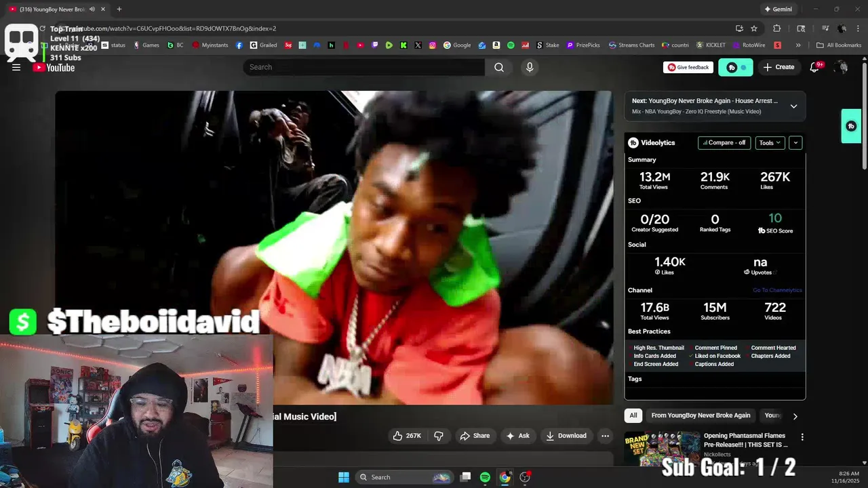Open options for Phantasmal Flames video

click(x=802, y=437)
